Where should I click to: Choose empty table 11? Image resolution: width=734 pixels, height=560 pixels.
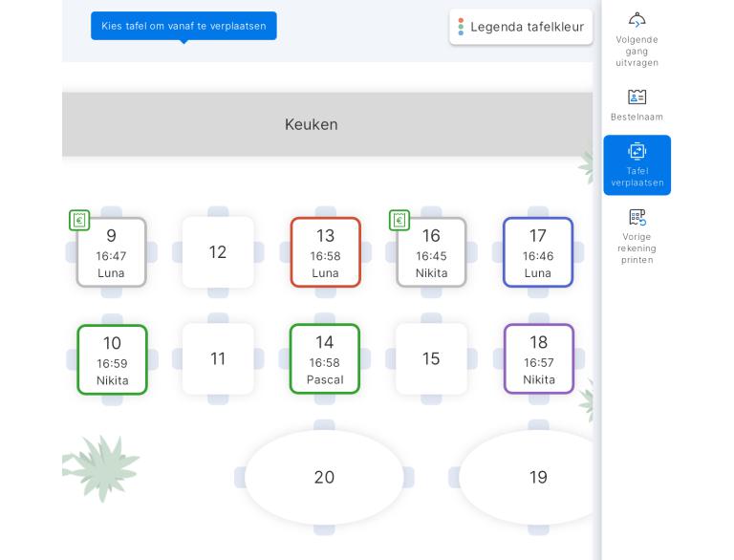pyautogui.click(x=218, y=359)
